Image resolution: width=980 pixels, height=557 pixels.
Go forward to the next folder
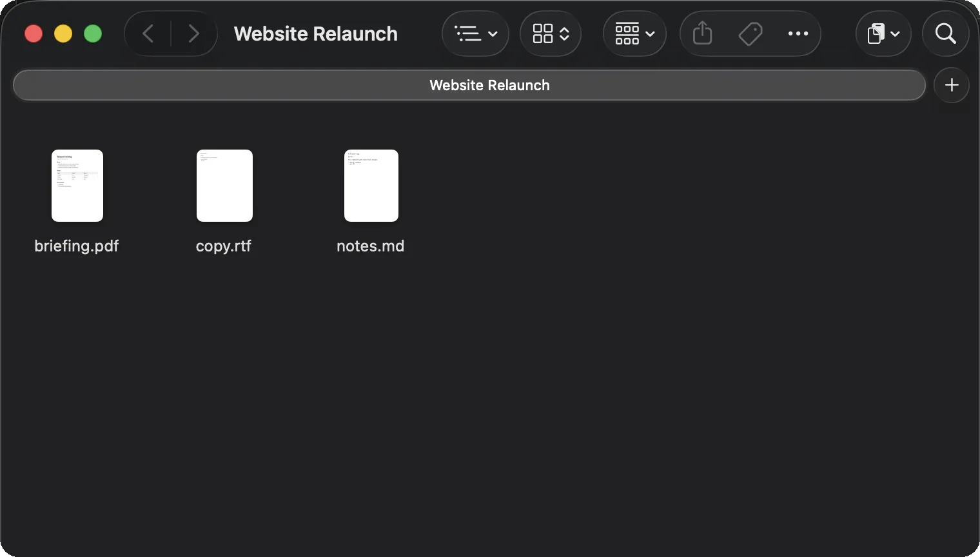coord(193,34)
